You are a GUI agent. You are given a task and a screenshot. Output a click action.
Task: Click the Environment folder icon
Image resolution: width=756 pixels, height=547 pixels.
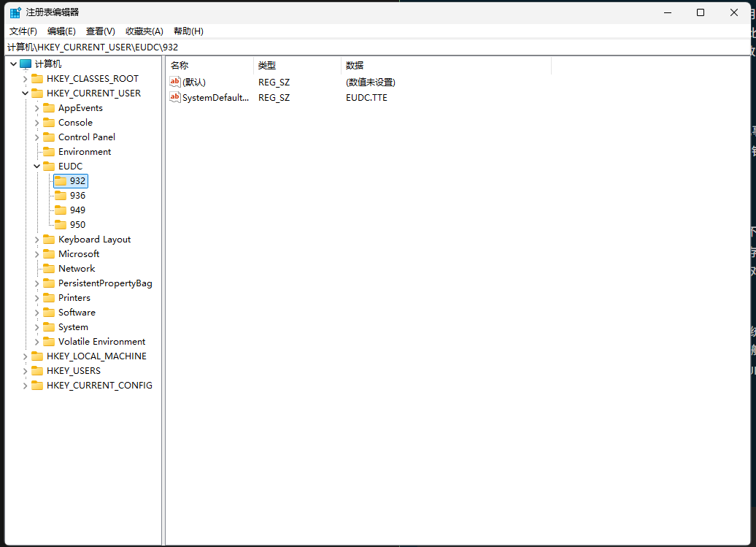[49, 151]
